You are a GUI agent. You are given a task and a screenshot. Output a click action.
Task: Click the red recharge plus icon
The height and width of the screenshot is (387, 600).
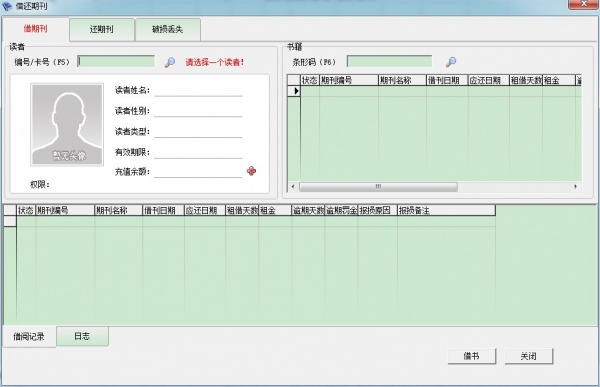pyautogui.click(x=251, y=171)
